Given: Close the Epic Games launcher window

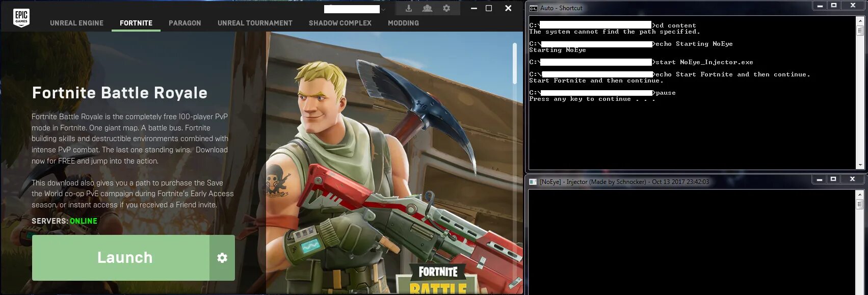Looking at the screenshot, I should click(508, 8).
